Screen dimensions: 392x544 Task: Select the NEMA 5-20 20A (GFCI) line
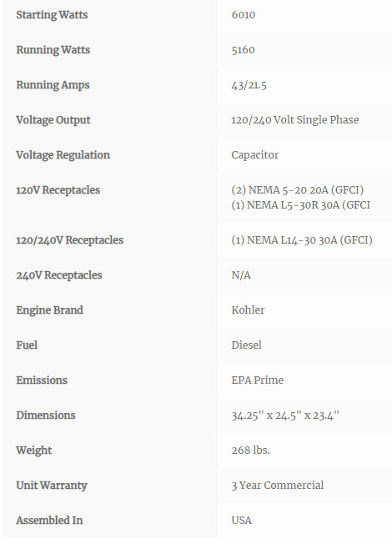(297, 190)
